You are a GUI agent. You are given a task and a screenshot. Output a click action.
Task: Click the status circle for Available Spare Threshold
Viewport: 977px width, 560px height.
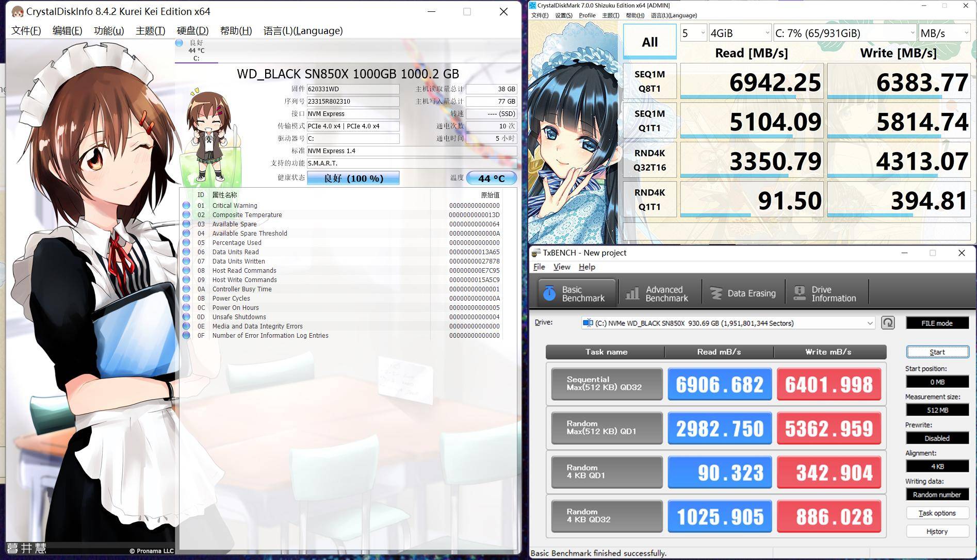coord(186,233)
